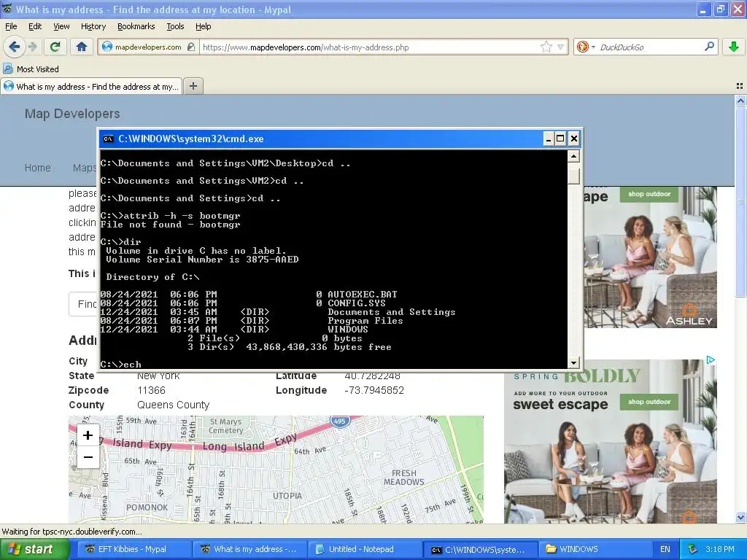Open the home page icon
This screenshot has height=560, width=747.
pyautogui.click(x=82, y=47)
